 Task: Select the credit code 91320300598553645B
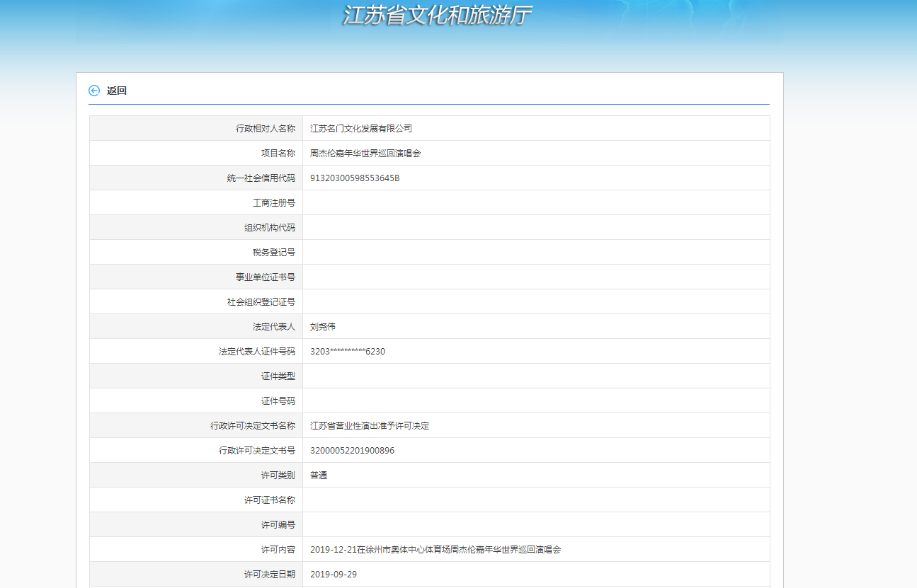point(355,178)
